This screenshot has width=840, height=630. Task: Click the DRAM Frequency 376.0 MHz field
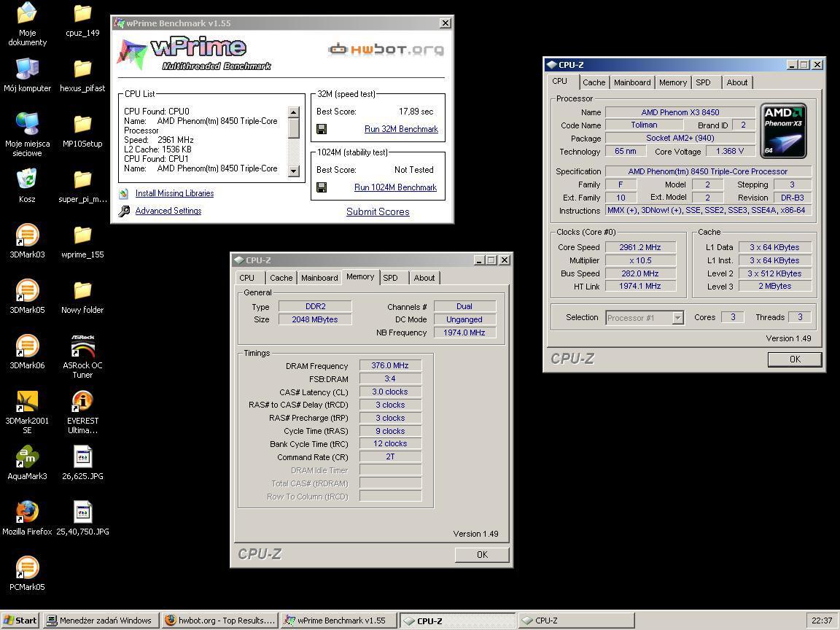pyautogui.click(x=390, y=366)
